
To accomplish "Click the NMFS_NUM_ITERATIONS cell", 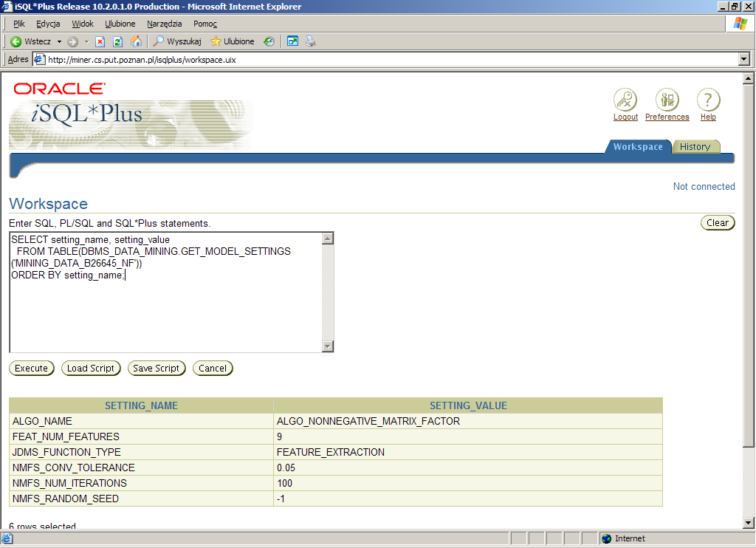I will [141, 483].
